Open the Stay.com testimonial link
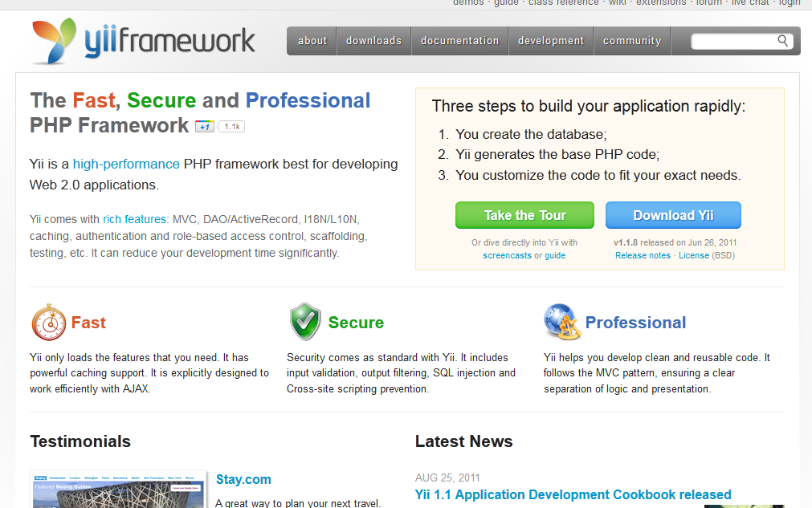The width and height of the screenshot is (812, 508). pos(243,480)
